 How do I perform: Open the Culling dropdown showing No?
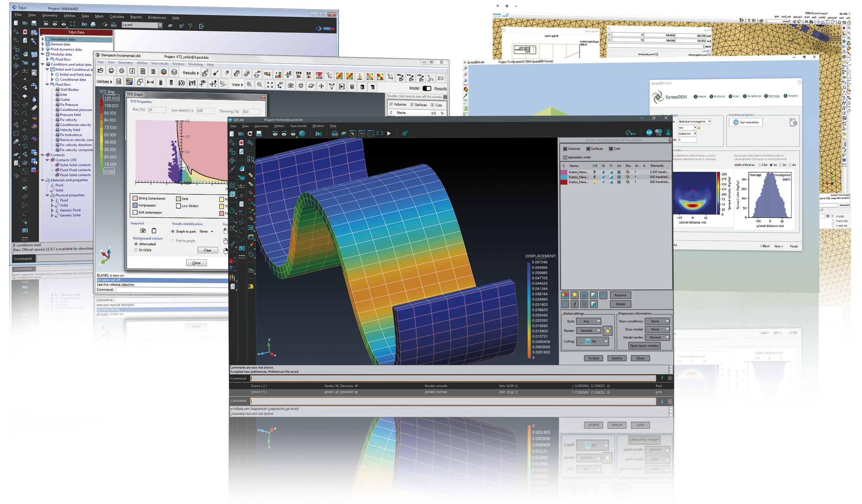pyautogui.click(x=592, y=341)
